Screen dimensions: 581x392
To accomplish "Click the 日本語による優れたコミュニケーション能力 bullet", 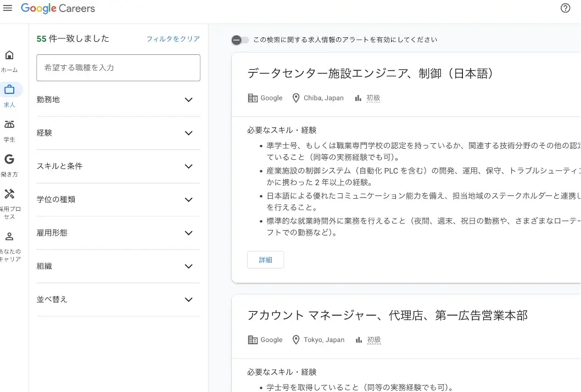I will pyautogui.click(x=423, y=201).
